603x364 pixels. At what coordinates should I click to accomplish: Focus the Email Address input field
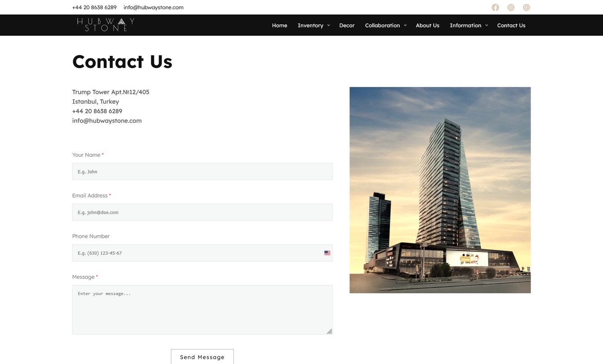202,212
